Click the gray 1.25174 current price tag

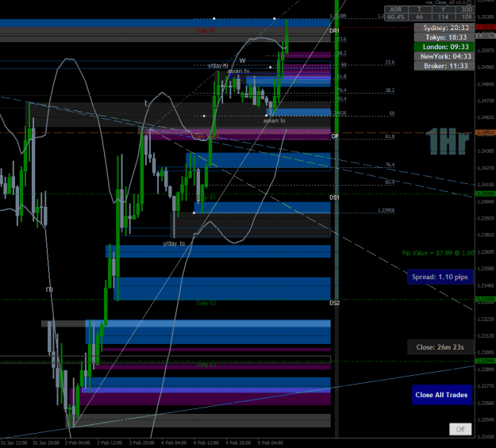486,36
